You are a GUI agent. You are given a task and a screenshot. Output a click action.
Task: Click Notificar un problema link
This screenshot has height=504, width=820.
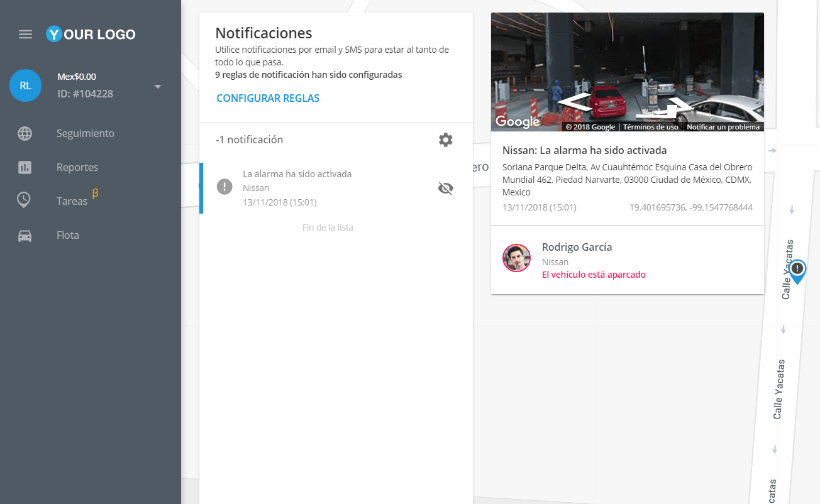click(x=723, y=127)
